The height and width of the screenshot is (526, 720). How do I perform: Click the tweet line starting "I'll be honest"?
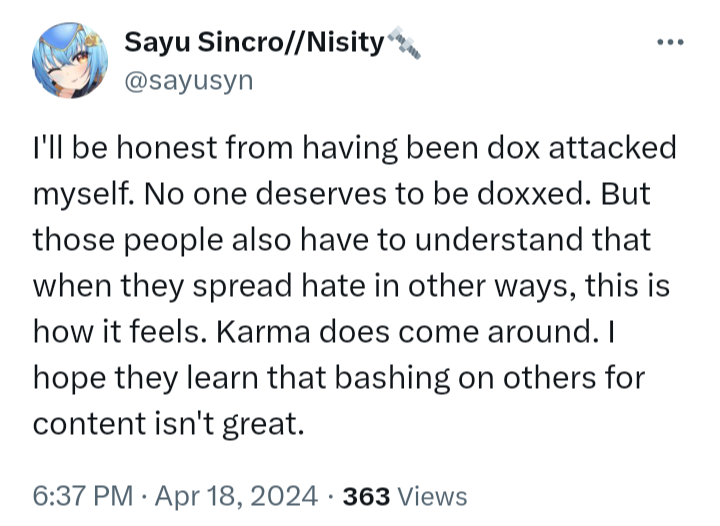click(x=354, y=149)
